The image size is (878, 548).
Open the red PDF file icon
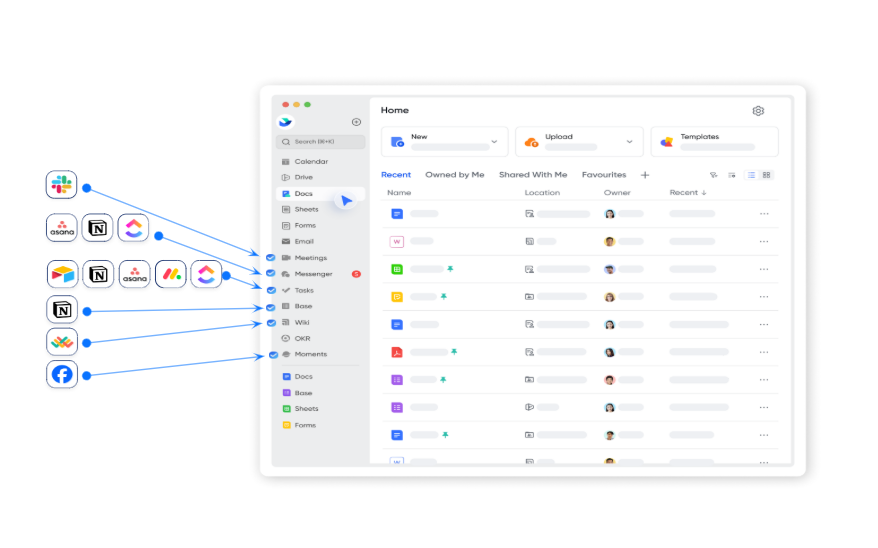397,352
